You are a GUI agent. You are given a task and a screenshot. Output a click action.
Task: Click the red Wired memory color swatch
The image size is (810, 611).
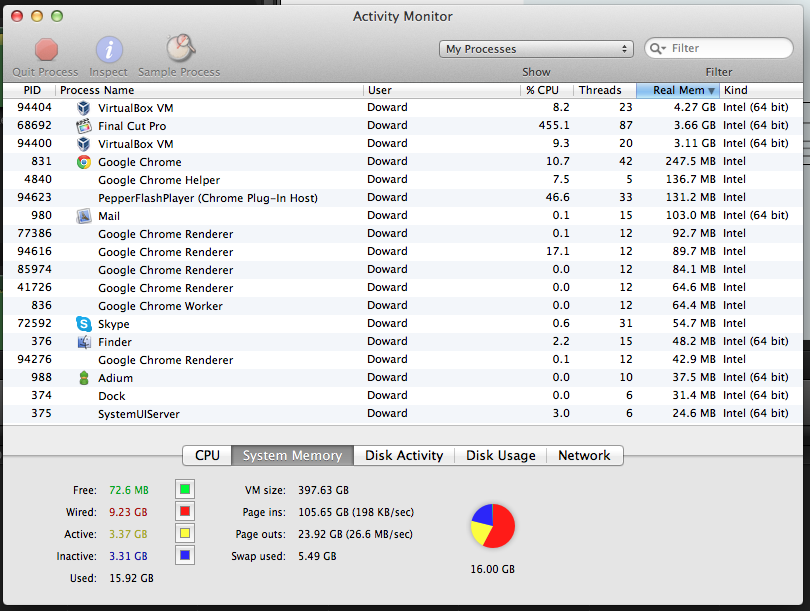[185, 511]
